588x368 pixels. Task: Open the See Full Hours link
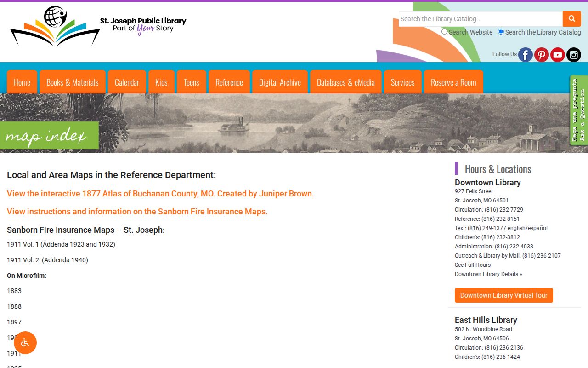pos(473,265)
